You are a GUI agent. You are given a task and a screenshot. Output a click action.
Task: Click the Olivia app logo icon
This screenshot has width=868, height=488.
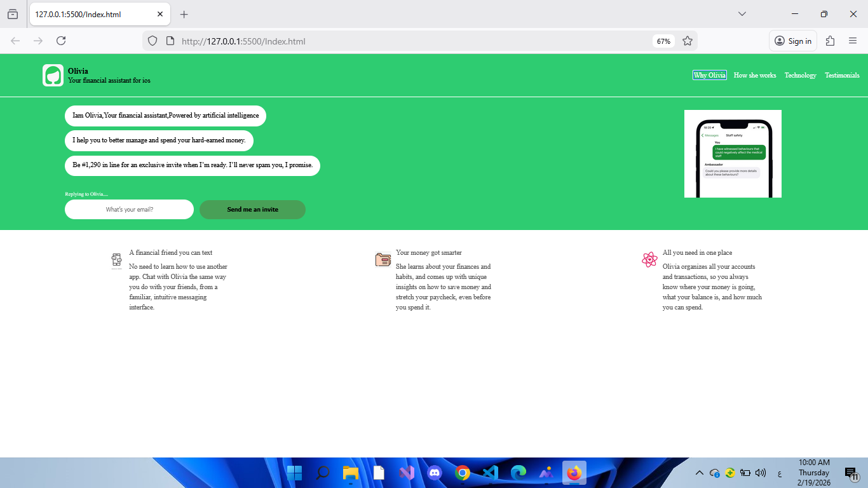53,76
